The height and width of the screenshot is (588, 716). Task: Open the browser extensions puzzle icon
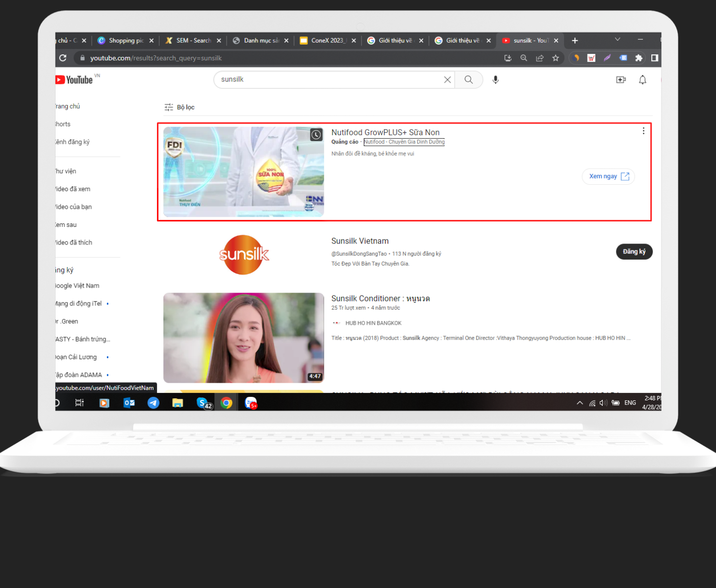639,58
